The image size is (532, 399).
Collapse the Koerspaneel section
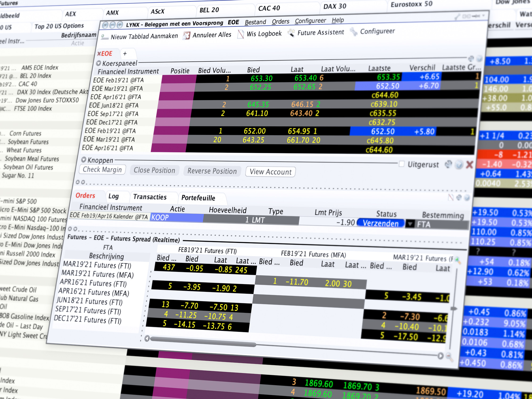[x=98, y=63]
